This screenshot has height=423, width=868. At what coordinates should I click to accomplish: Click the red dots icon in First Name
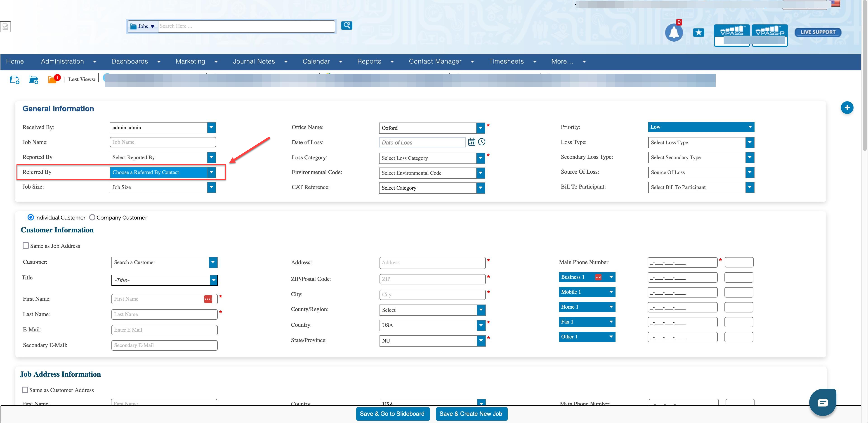(208, 299)
